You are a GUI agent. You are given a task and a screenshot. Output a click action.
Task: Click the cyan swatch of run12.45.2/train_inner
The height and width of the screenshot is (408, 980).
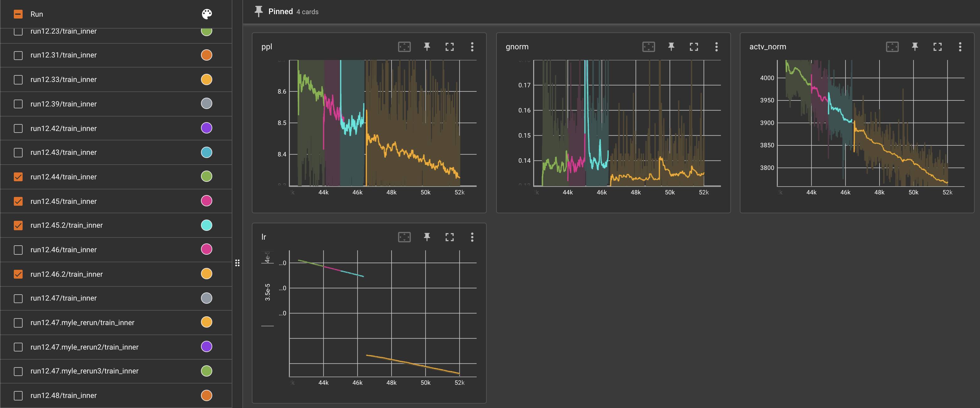tap(207, 225)
